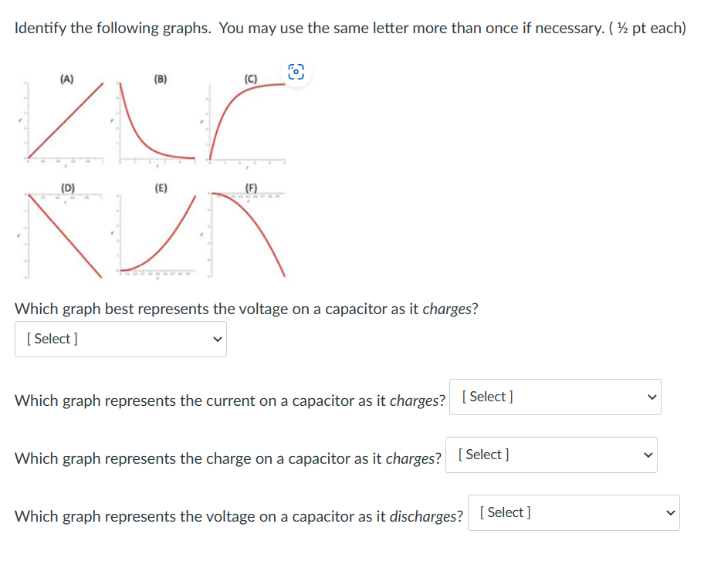The image size is (704, 588).
Task: Click the (A) graph label
Action: pos(67,79)
